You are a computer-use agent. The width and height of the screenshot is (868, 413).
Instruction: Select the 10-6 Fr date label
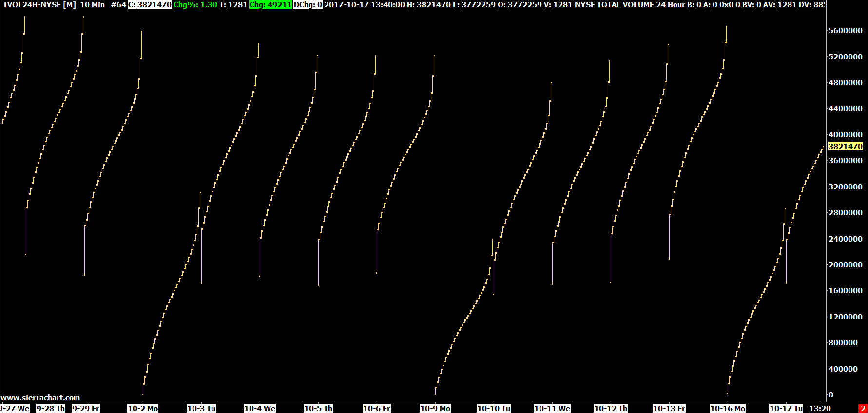tap(377, 408)
